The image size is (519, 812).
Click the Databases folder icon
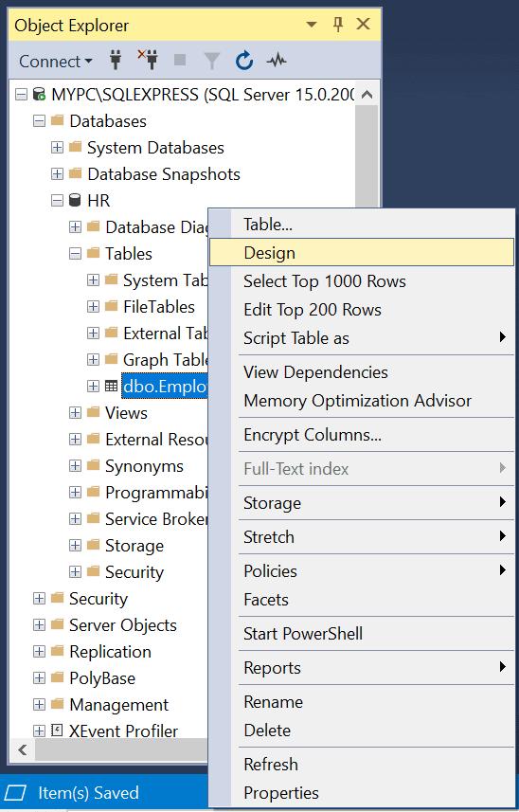(x=58, y=120)
